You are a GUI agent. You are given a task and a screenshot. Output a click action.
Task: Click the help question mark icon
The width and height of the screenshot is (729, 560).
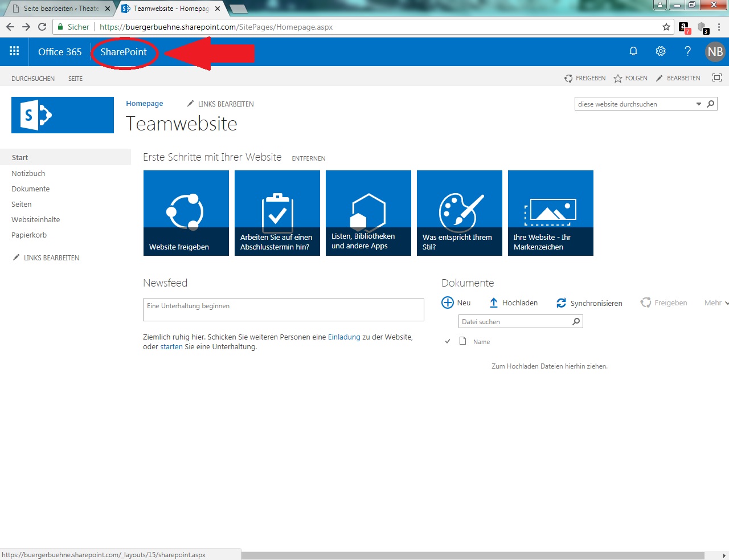tap(687, 51)
